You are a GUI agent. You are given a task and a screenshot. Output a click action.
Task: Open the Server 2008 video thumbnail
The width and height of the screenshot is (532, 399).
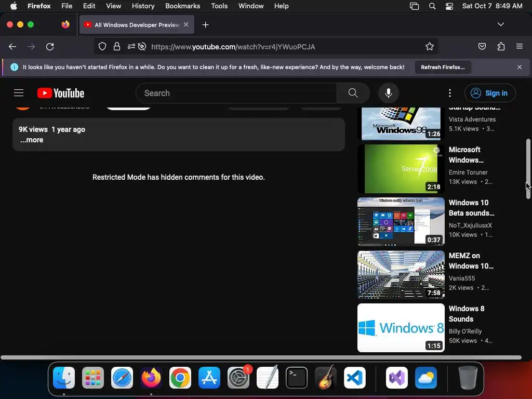(x=401, y=169)
